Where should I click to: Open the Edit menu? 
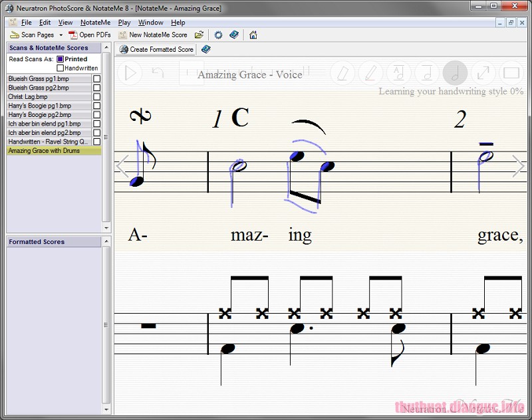click(45, 23)
